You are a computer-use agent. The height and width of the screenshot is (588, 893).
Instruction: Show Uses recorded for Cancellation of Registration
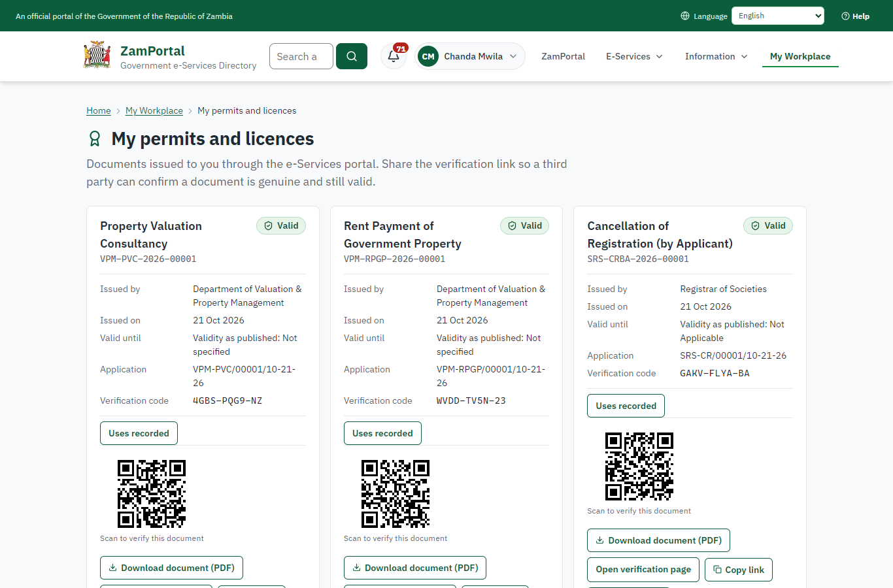(626, 406)
